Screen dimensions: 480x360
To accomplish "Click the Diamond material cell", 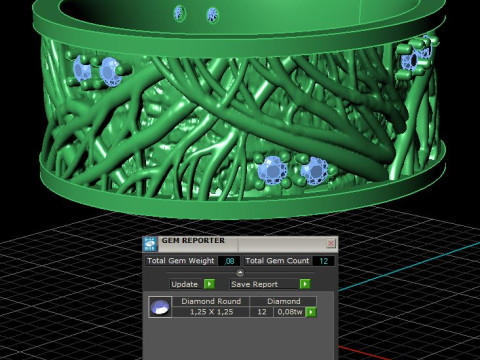I will tap(283, 301).
